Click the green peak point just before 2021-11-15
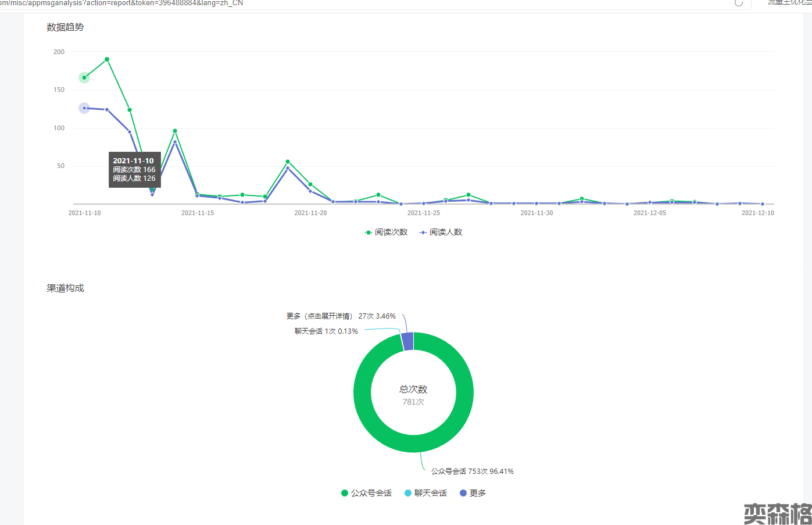Screen dimensions: 812x525 175,131
